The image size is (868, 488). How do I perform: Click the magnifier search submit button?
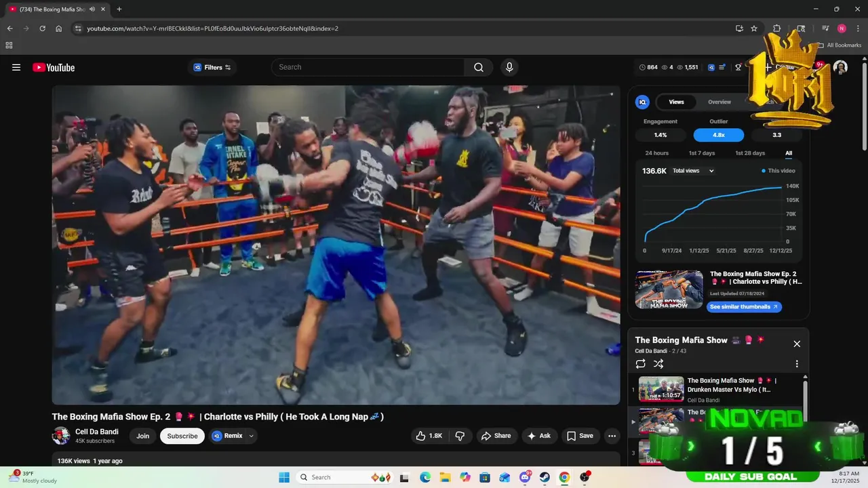point(479,67)
